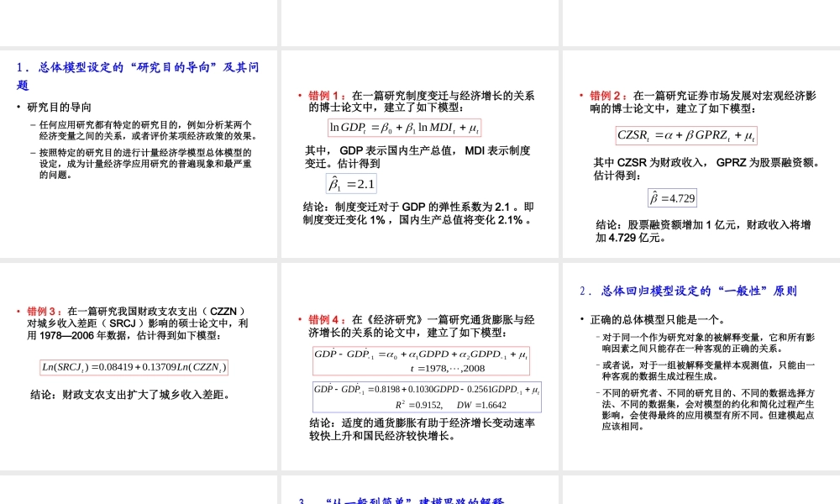Select the estimated equation showing R² = 0.9152
840x504 pixels.
[x=427, y=396]
